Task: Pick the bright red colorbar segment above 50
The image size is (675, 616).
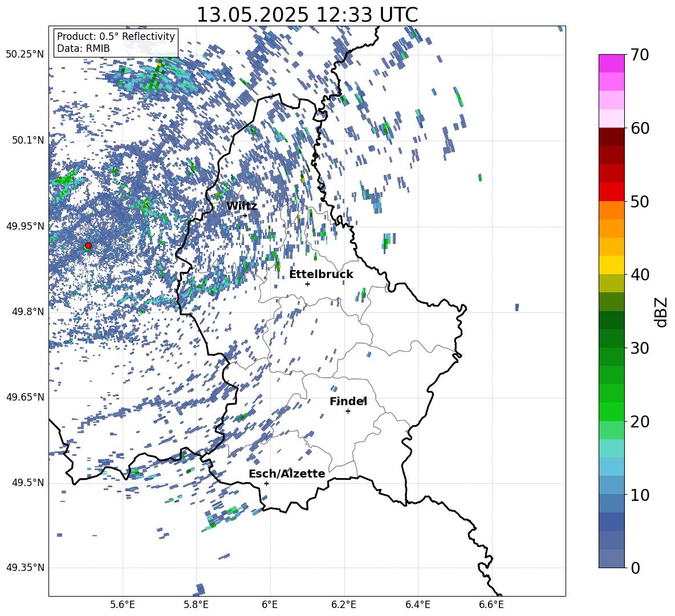Action: (x=611, y=192)
